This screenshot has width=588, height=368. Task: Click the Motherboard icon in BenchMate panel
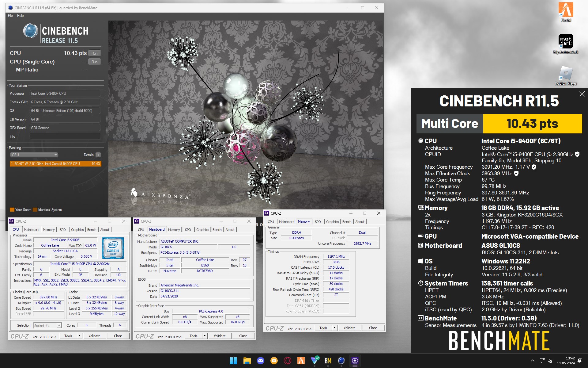(x=420, y=245)
